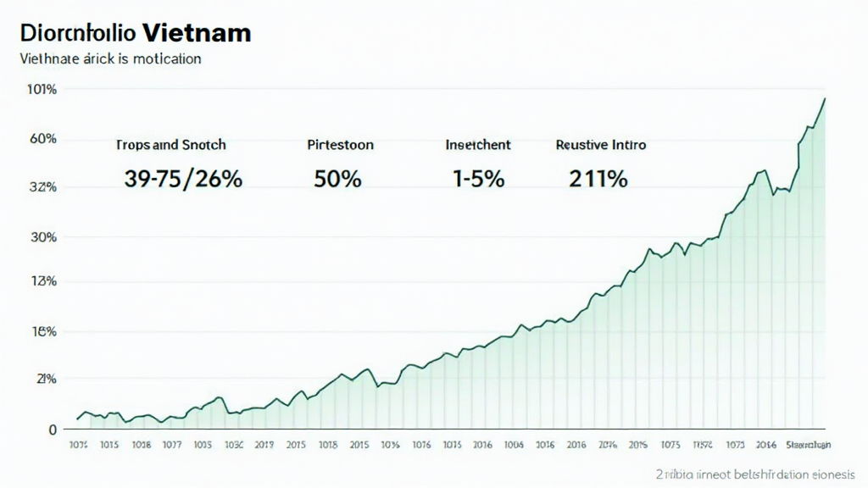Select the 50% statistic value

click(x=337, y=180)
